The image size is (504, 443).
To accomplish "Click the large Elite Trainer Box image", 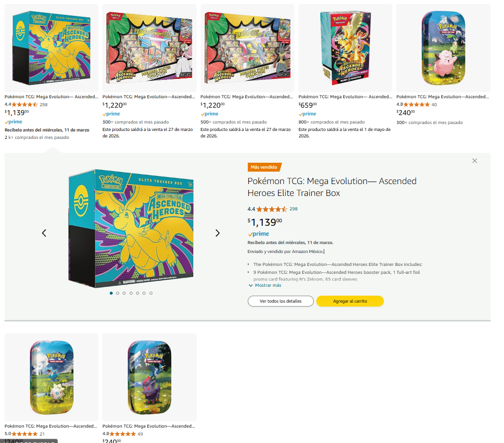I will [x=131, y=228].
